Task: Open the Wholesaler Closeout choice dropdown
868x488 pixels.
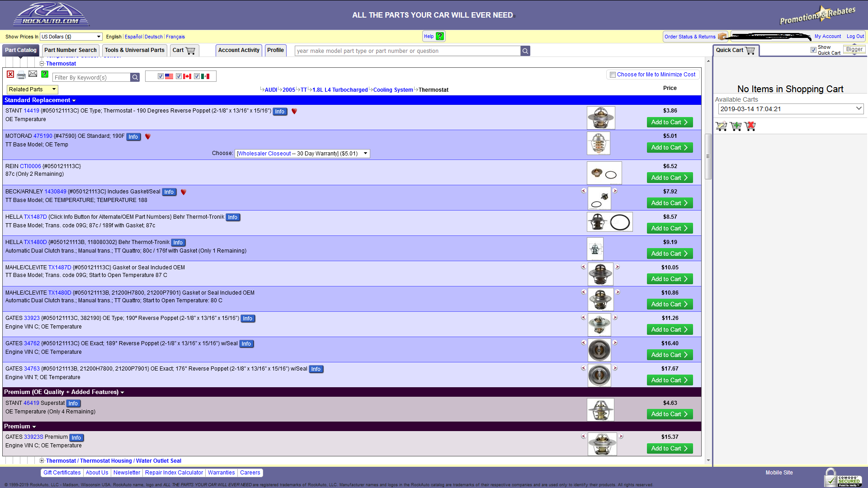Action: [x=302, y=154]
